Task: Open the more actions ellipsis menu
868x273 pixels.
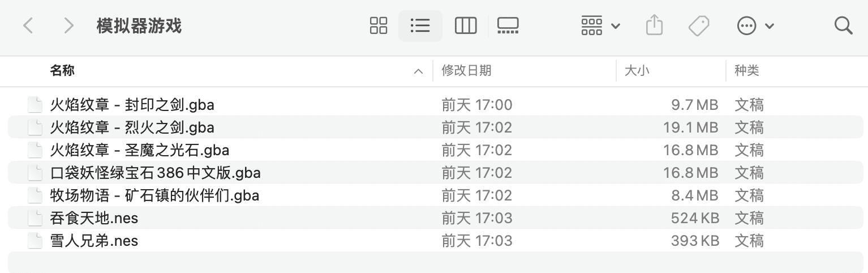Action: click(x=755, y=25)
